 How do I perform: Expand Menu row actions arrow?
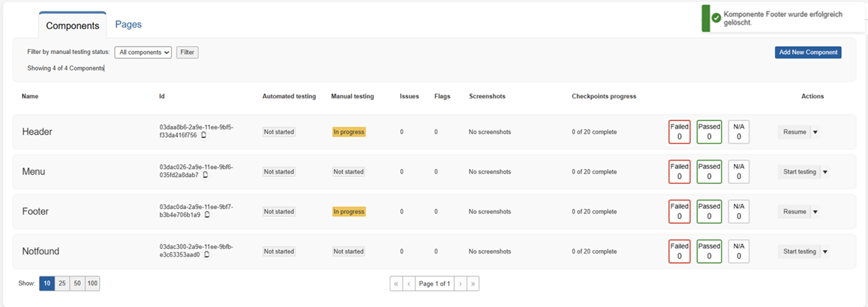pyautogui.click(x=825, y=172)
